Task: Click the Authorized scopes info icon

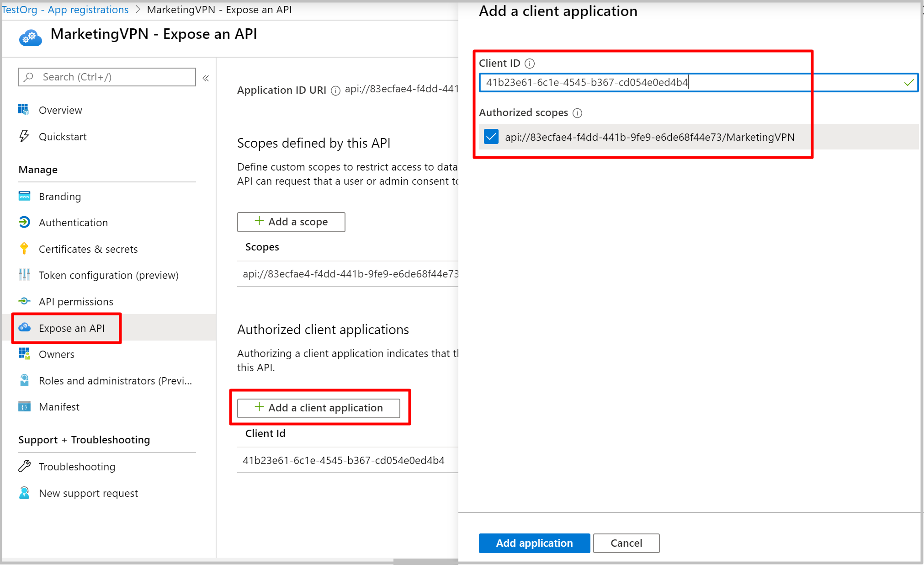Action: click(x=578, y=113)
